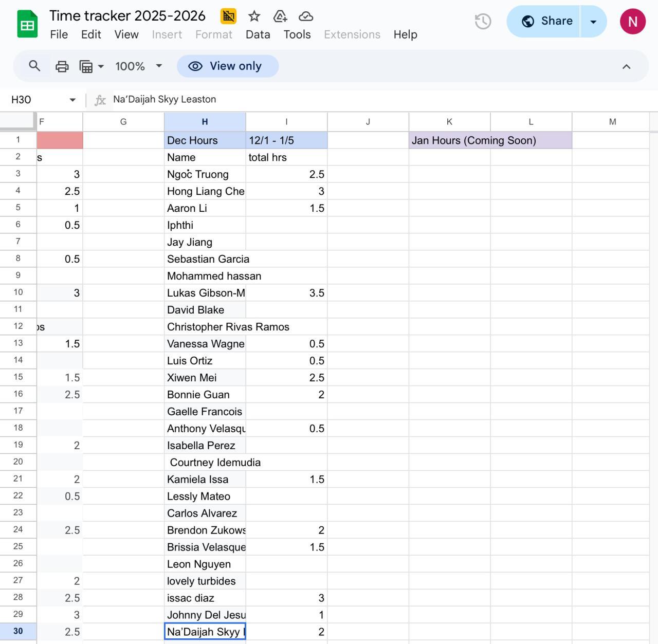Viewport: 658px width, 644px height.
Task: Open the Name box dropdown arrow
Action: pos(72,100)
